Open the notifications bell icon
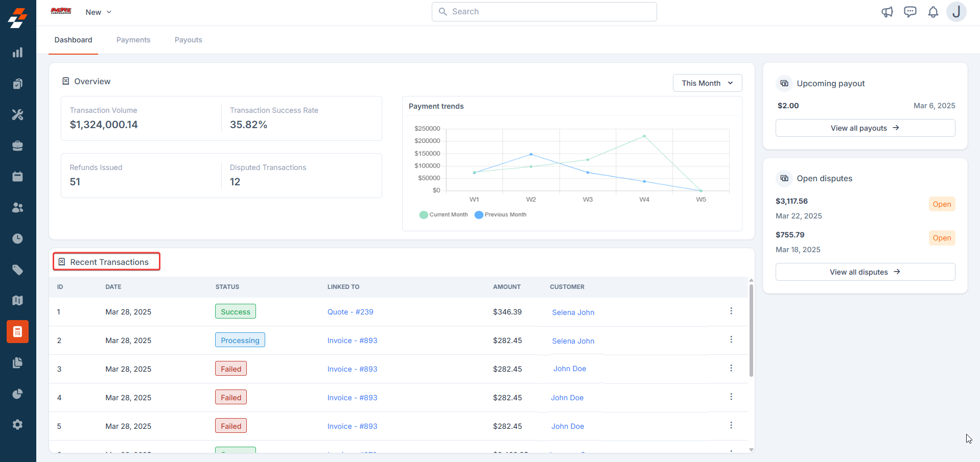 coord(933,12)
